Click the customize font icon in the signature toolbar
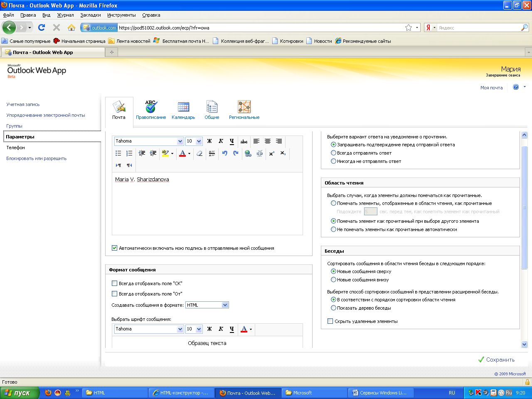Viewport: 532px width, 399px height. point(212,153)
